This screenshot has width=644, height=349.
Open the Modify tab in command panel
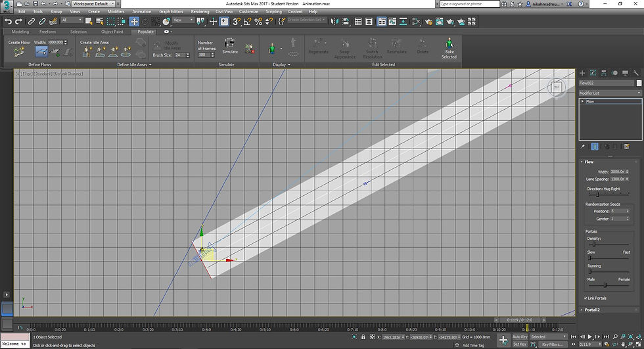coord(593,73)
